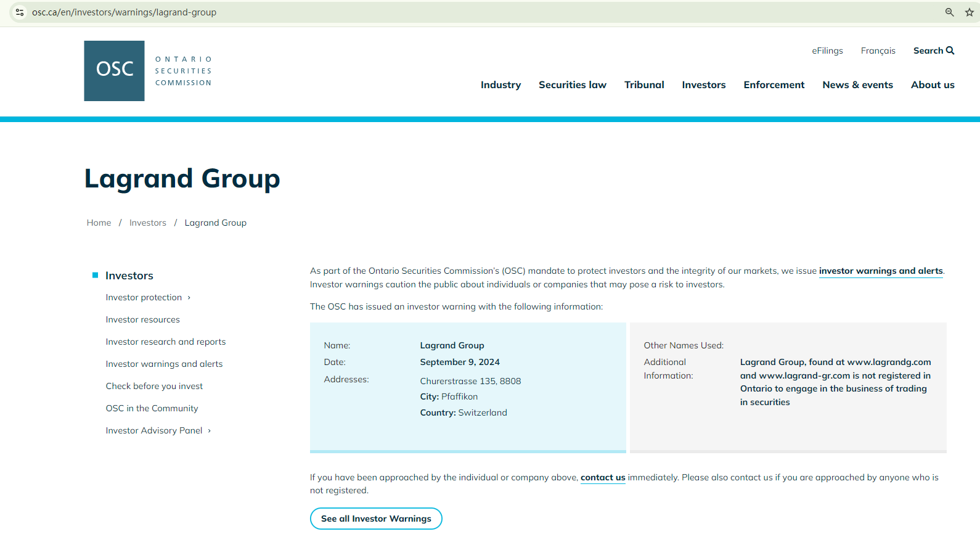Open site information icon in address bar
980x542 pixels.
(x=20, y=12)
